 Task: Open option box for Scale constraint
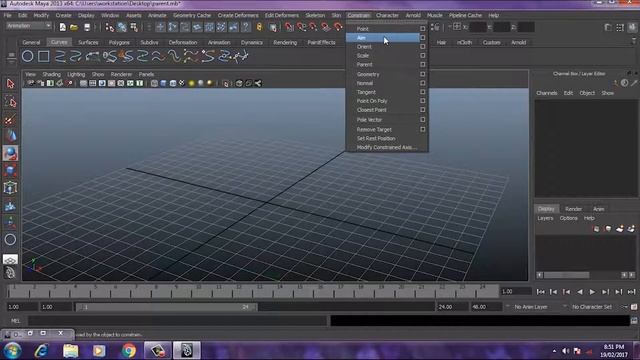[422, 56]
